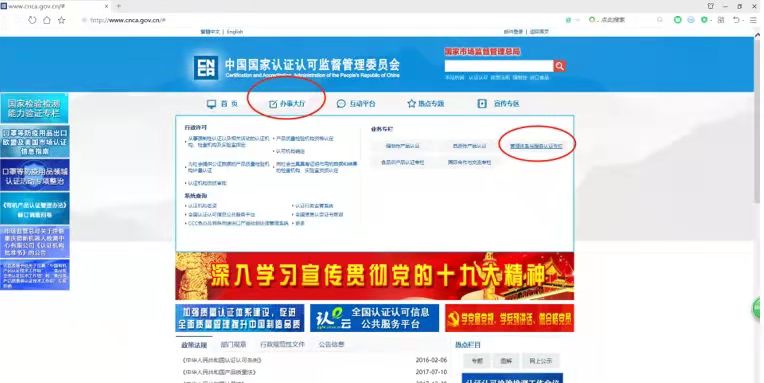
Task: Select the 行政规范性文件 tab
Action: 282,345
